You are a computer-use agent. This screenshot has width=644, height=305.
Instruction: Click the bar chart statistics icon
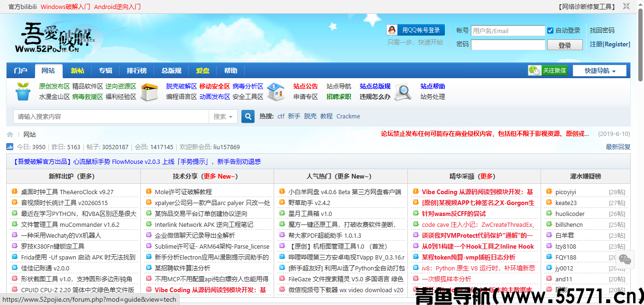[10, 147]
